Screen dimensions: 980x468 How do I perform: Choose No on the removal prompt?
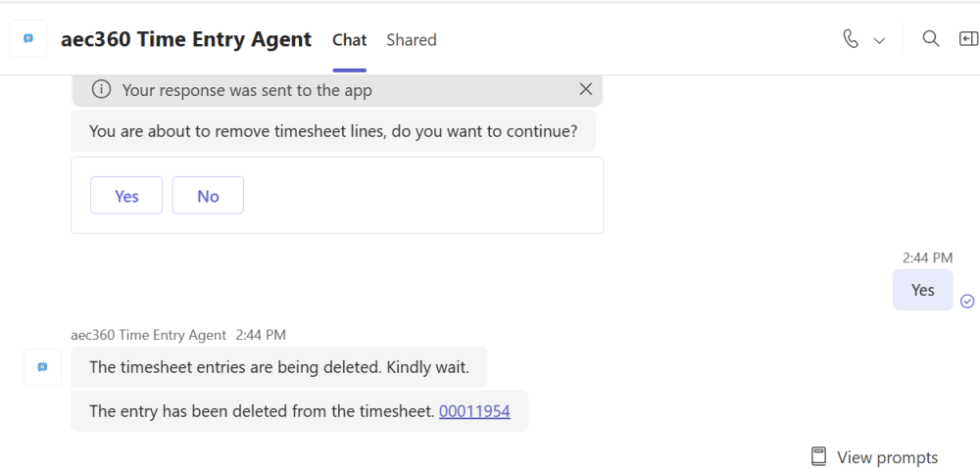click(x=208, y=196)
